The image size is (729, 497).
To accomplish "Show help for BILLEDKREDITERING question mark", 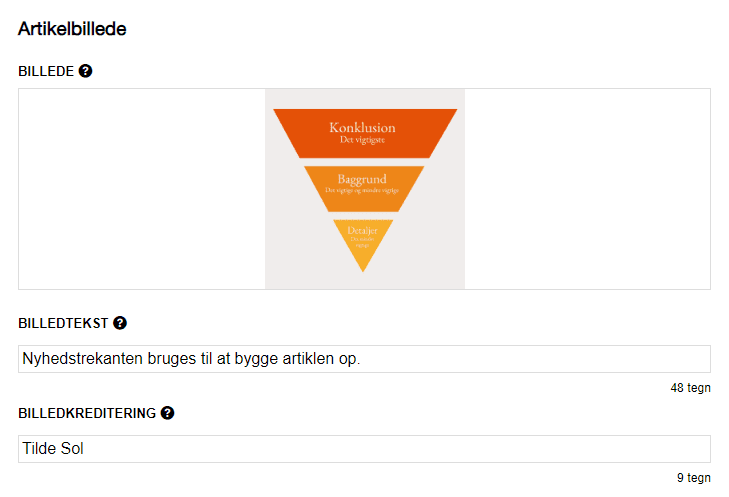I will coord(167,412).
